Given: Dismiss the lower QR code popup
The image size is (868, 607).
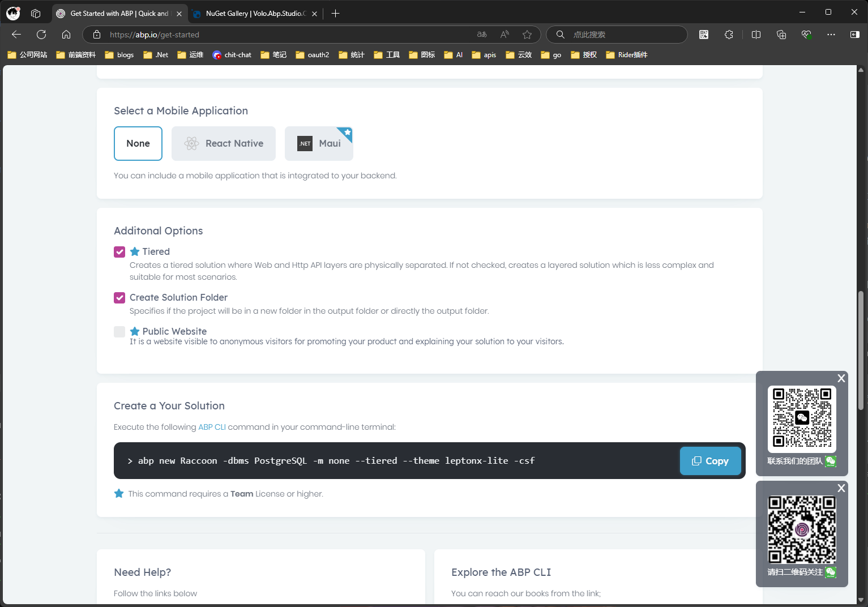Looking at the screenshot, I should (x=841, y=488).
